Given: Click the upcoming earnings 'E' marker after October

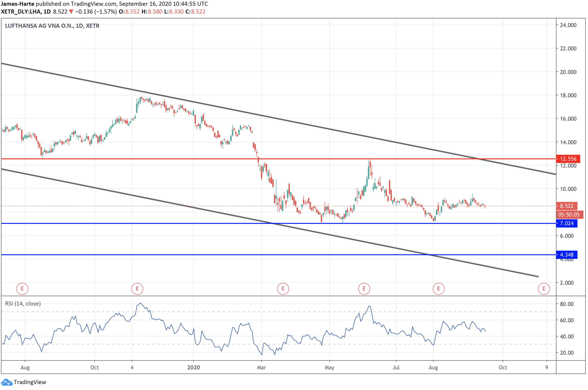Looking at the screenshot, I should pyautogui.click(x=544, y=289).
